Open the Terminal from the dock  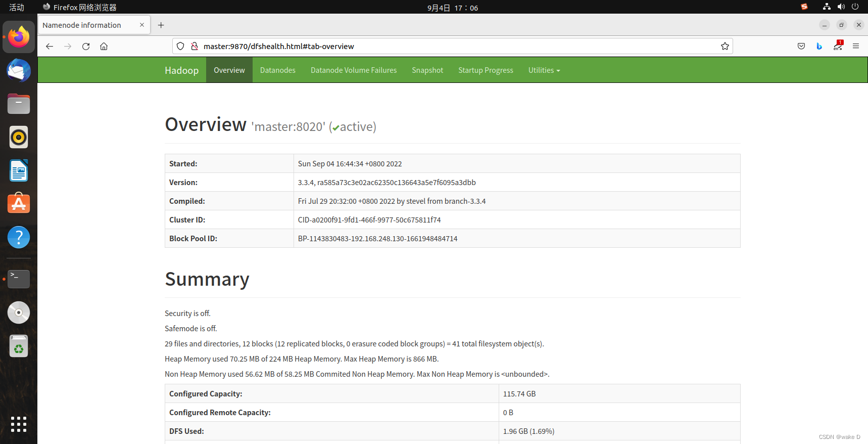pos(19,279)
